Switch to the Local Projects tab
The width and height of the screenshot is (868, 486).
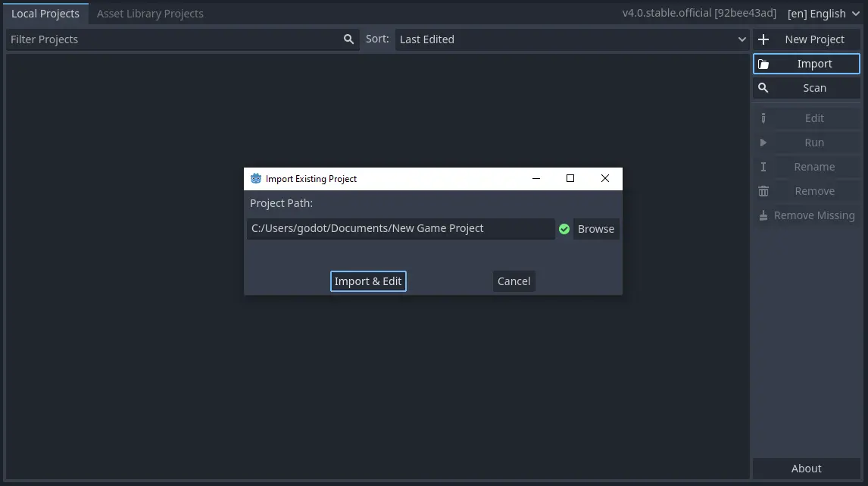[45, 14]
